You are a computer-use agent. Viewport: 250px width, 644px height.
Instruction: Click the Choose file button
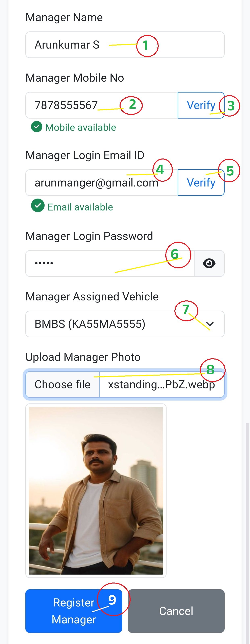(x=62, y=385)
